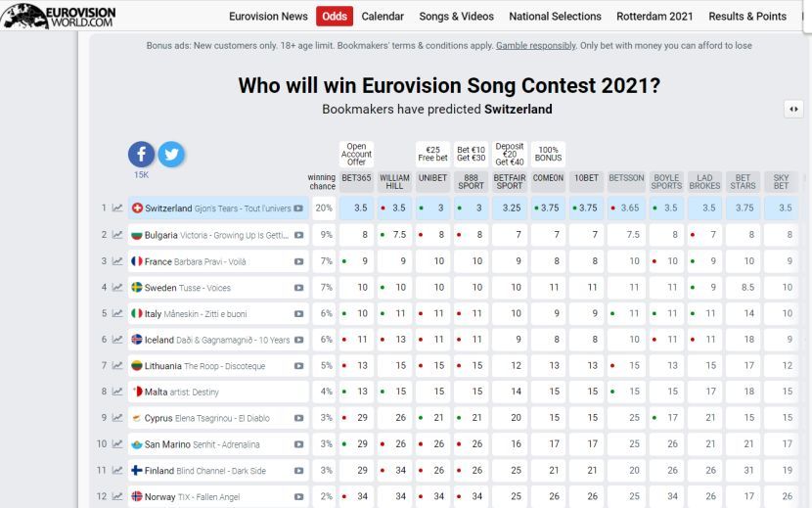
Task: Play the Bulgaria song video icon
Action: coord(298,235)
